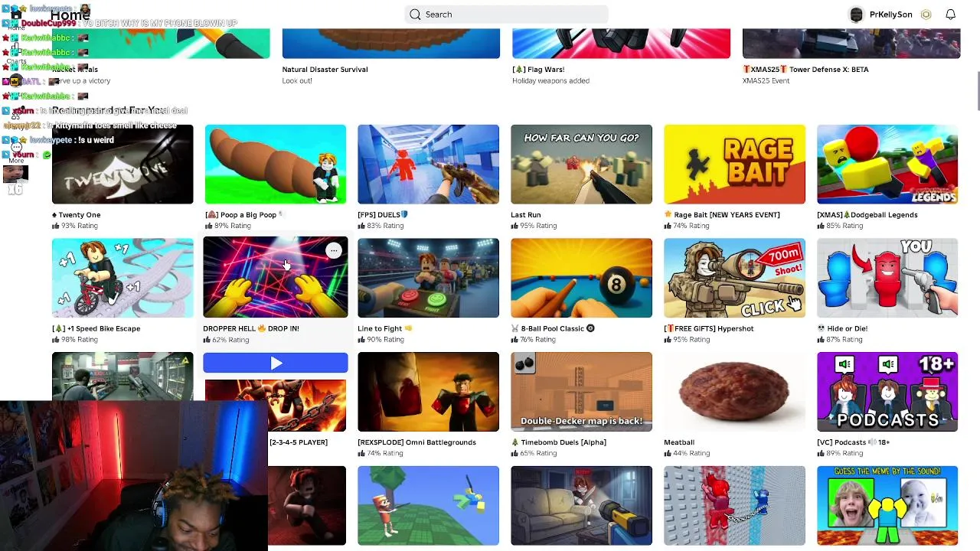Click the search magnifier icon
The image size is (980, 551).
pyautogui.click(x=415, y=14)
